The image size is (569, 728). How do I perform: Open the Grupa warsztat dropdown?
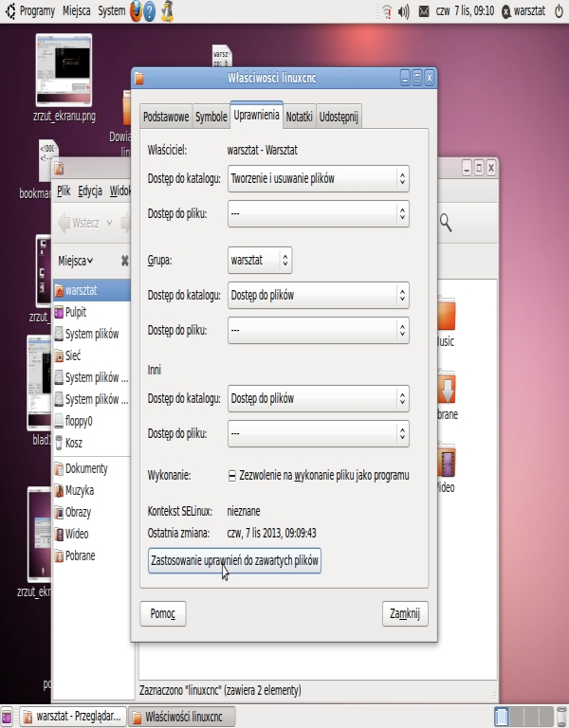[260, 260]
